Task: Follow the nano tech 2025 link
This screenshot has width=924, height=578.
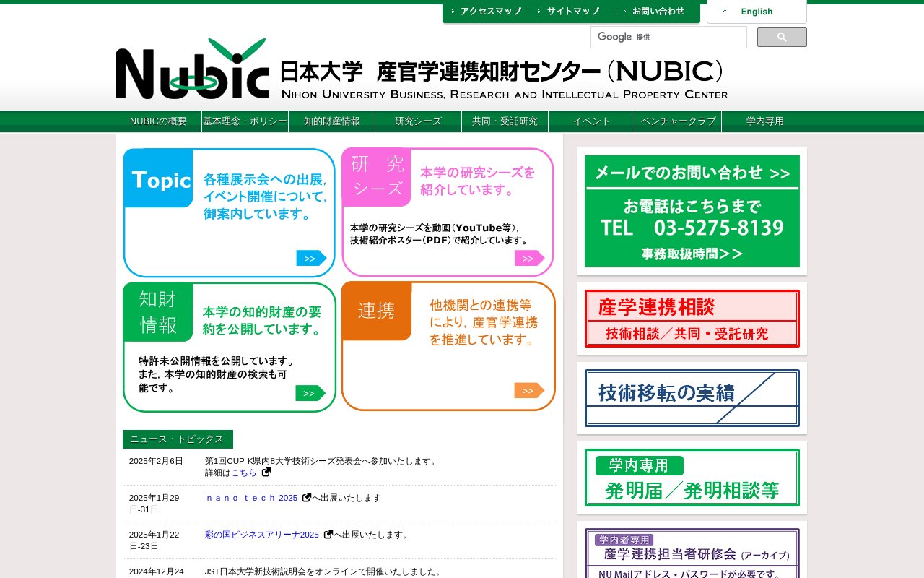Action: click(x=252, y=498)
